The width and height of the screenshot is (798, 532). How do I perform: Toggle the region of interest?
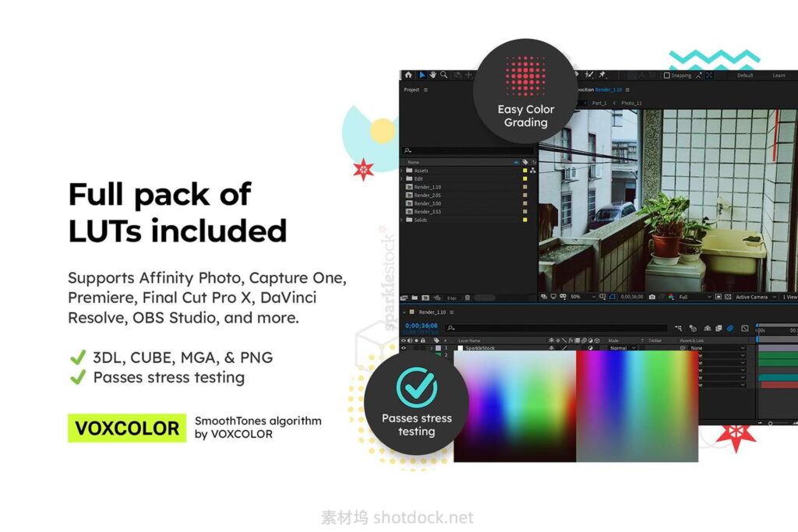[x=718, y=297]
